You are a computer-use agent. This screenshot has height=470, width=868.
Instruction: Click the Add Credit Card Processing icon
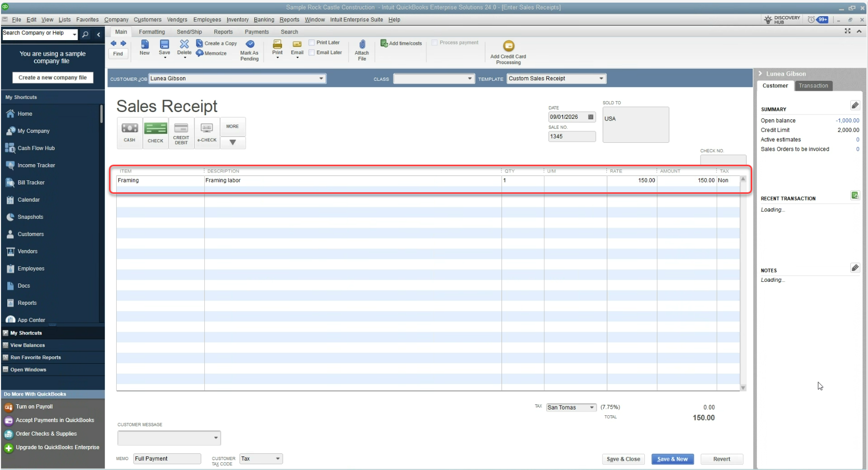(x=508, y=46)
